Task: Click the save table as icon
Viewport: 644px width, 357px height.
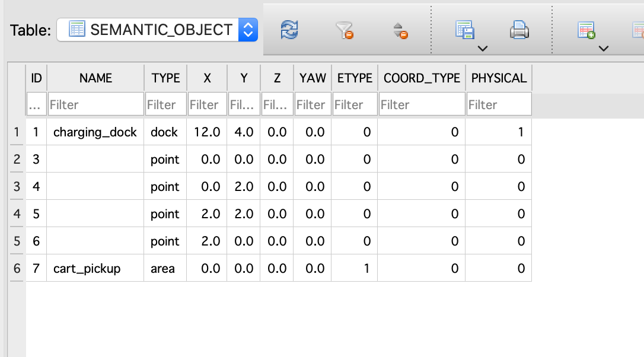Action: click(x=465, y=30)
